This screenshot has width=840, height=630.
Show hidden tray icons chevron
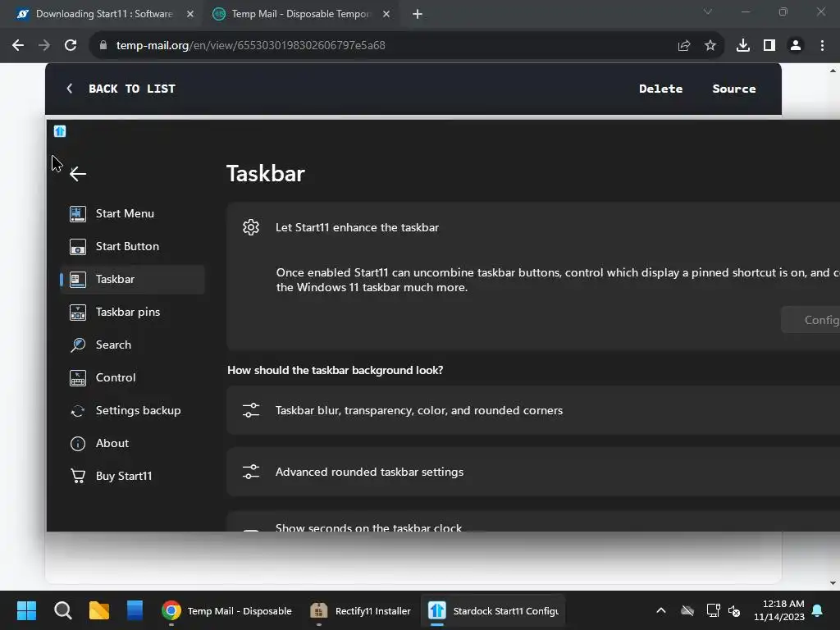click(x=661, y=610)
